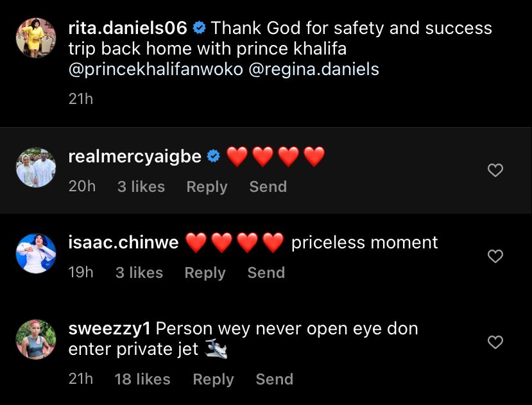
Task: Open the @princekhalifanwoko mention
Action: pyautogui.click(x=155, y=69)
